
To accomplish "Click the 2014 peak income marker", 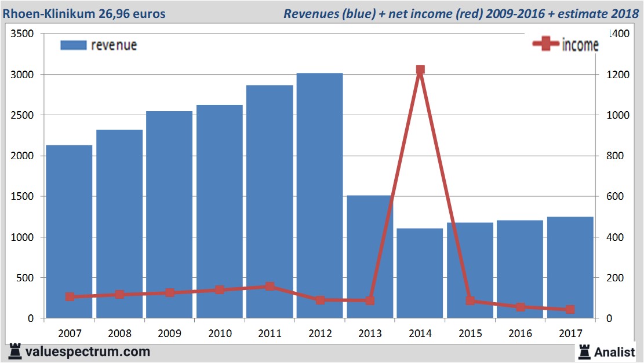I will point(420,69).
